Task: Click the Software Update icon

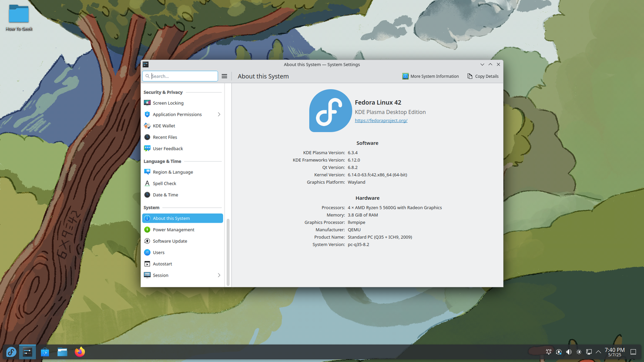Action: point(147,241)
